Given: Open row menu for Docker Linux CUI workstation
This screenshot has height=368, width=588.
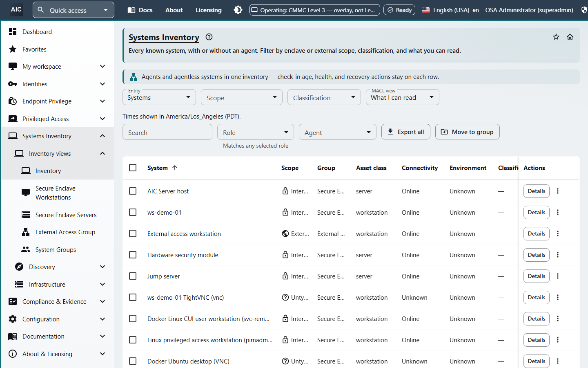Looking at the screenshot, I should click(558, 319).
